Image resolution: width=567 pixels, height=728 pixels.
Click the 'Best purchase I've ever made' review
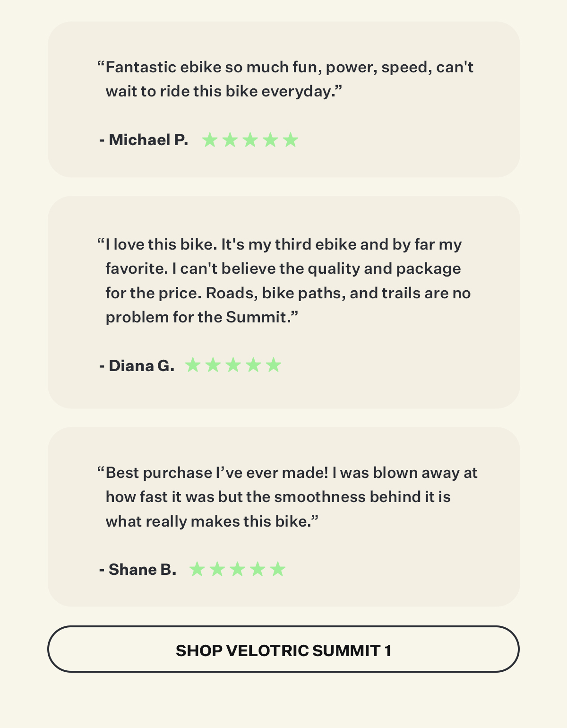pyautogui.click(x=287, y=497)
